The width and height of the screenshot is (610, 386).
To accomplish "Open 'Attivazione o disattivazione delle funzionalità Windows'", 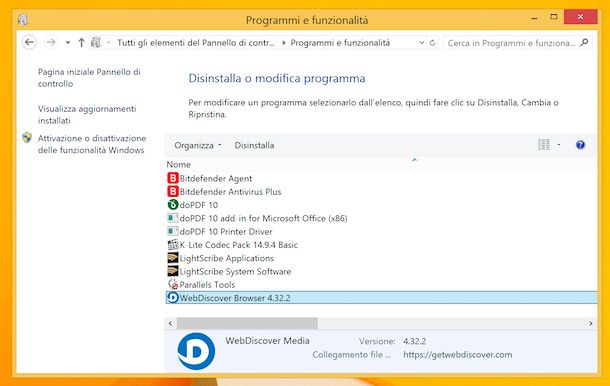I will click(x=92, y=144).
